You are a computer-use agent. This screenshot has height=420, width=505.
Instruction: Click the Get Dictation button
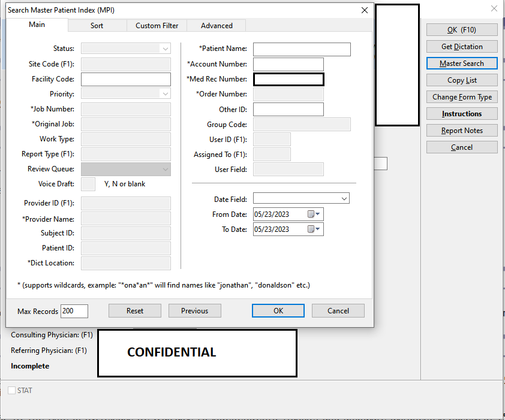point(462,46)
